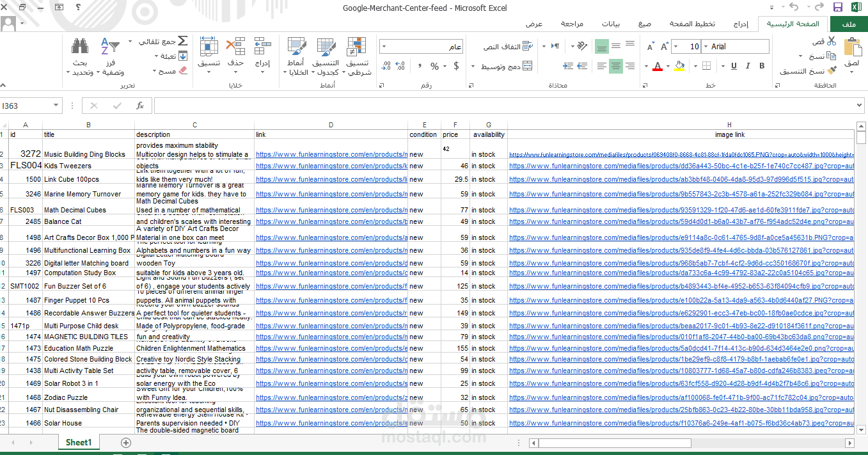Click the Save icon in title bar

click(838, 7)
